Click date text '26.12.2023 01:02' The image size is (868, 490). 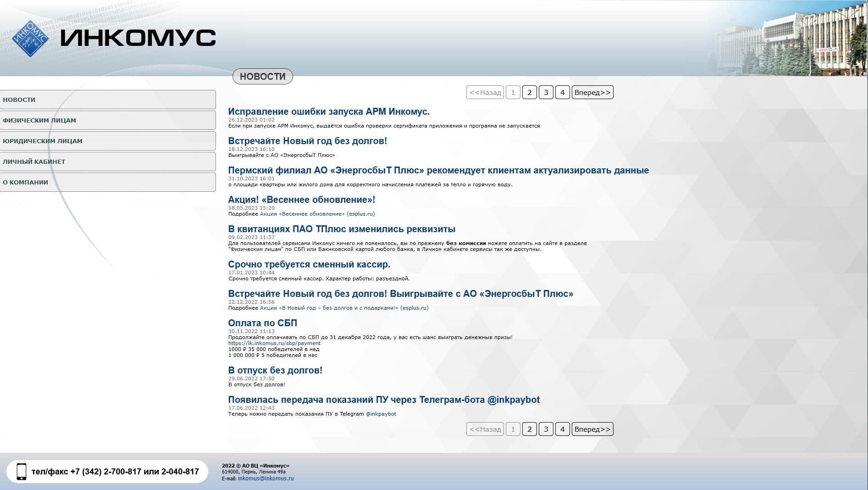pos(251,120)
